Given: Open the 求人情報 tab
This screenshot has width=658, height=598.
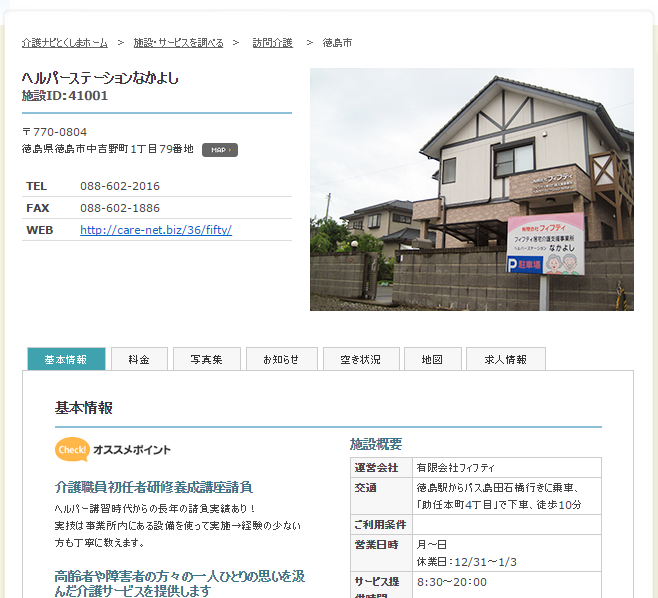Looking at the screenshot, I should coord(505,359).
